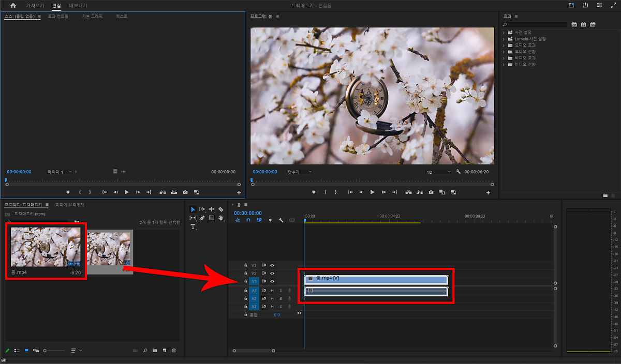
Task: Select the Track Select Forward tool
Action: 202,209
